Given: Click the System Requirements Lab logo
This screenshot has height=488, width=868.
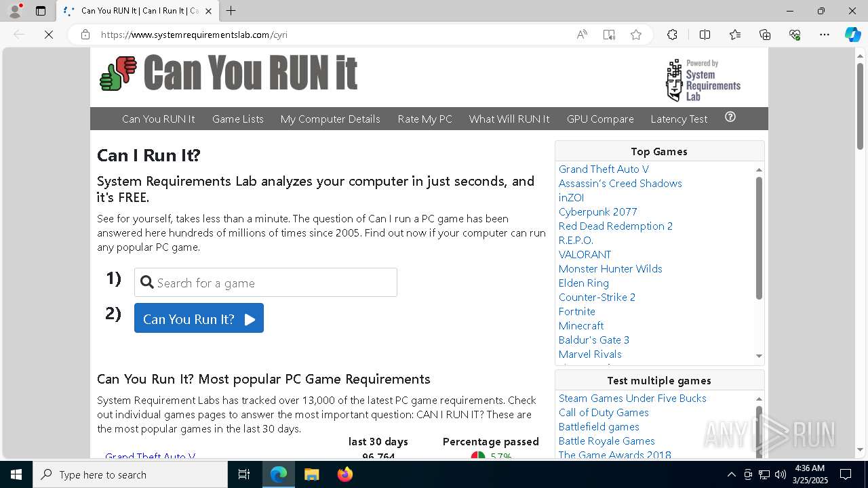Looking at the screenshot, I should point(703,80).
